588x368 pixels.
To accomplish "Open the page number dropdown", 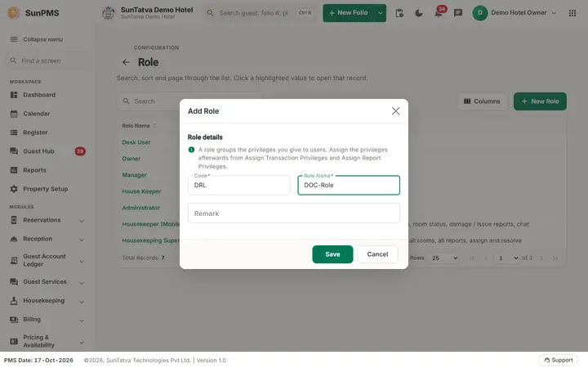I will pyautogui.click(x=506, y=258).
